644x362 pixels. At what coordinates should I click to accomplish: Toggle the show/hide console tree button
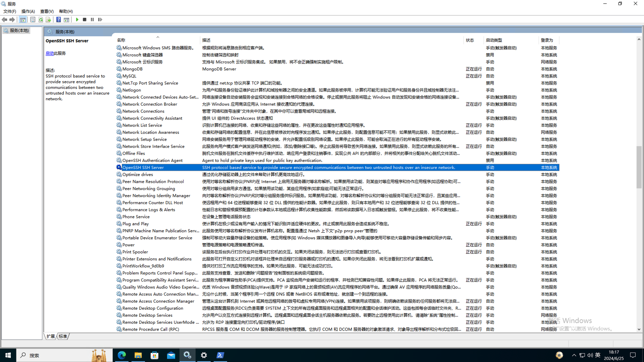coord(23,20)
